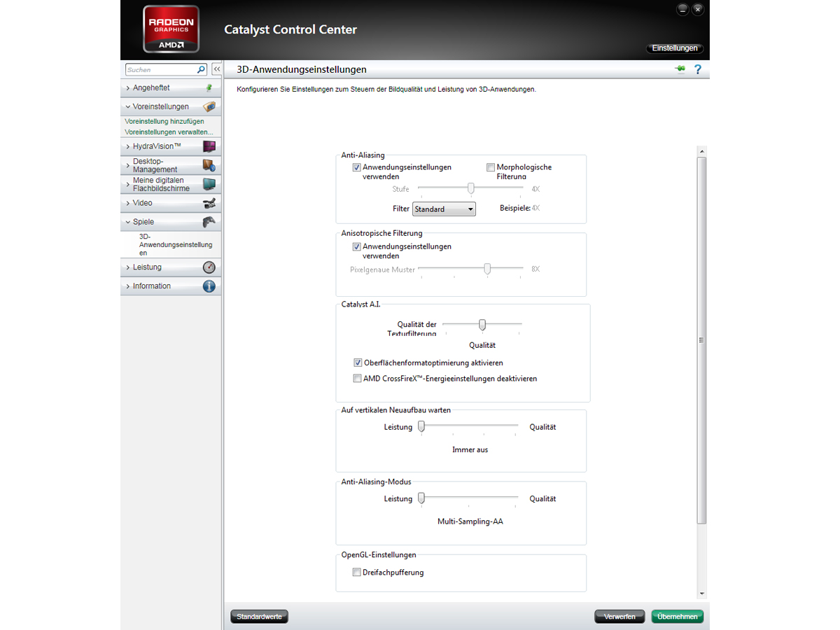Click the Video camera icon

tap(209, 203)
